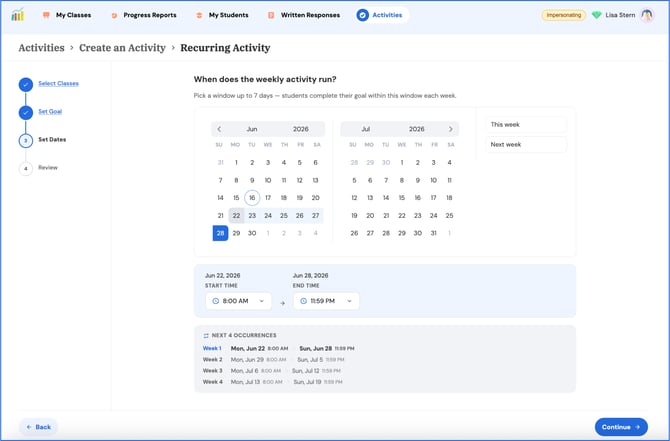Open Lisa Stern's profile avatar
The height and width of the screenshot is (441, 670).
[x=647, y=15]
